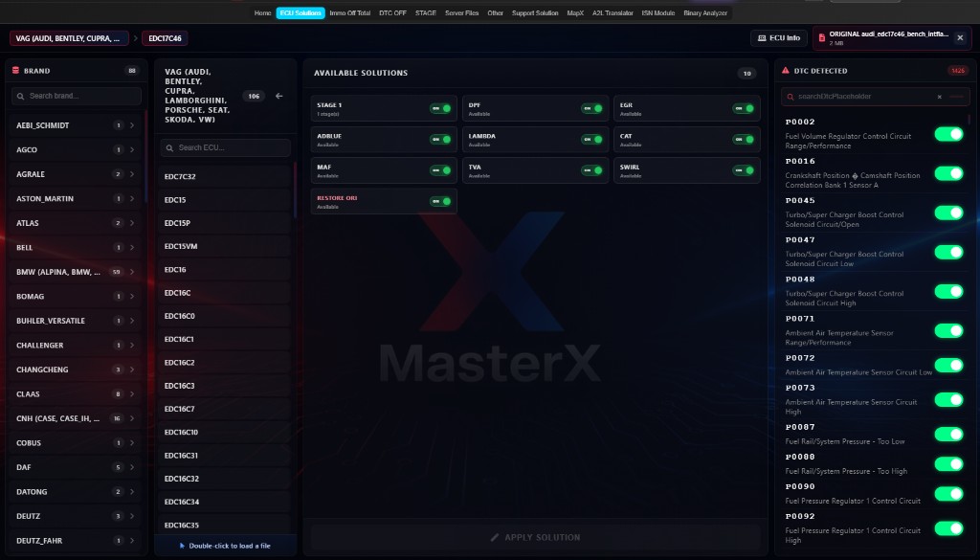Disable DTC P0016 toggle

(948, 173)
